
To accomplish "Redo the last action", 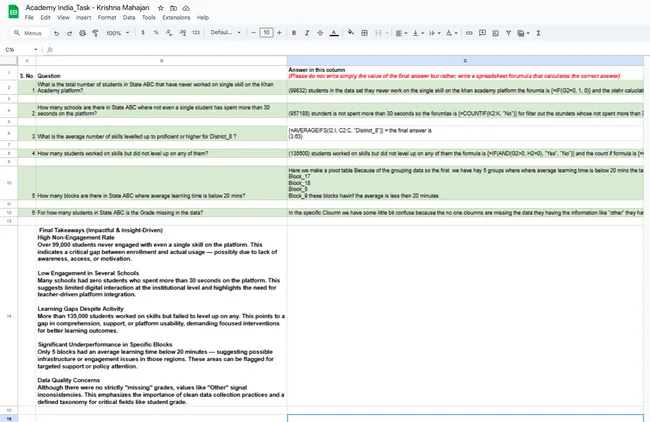I will (x=69, y=33).
